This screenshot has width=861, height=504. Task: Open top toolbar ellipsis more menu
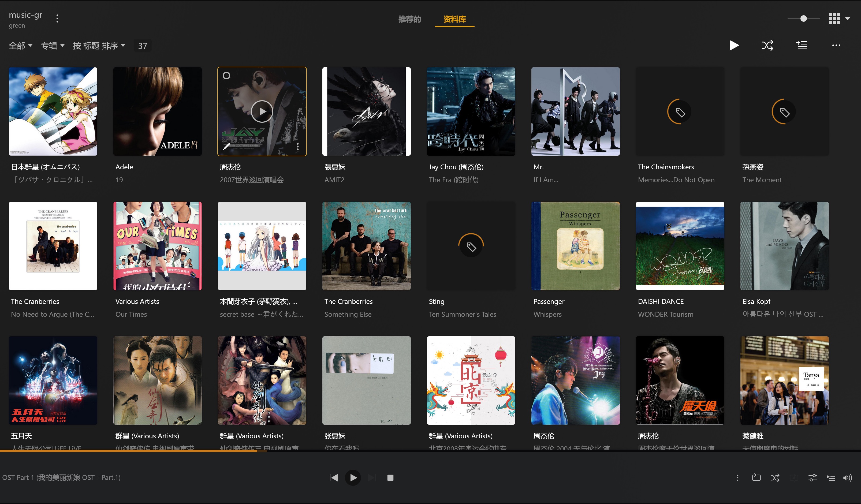[836, 45]
